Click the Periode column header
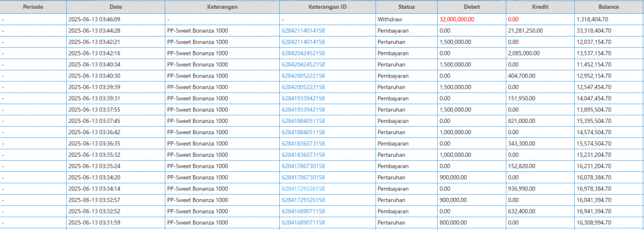644x230 pixels. [33, 7]
